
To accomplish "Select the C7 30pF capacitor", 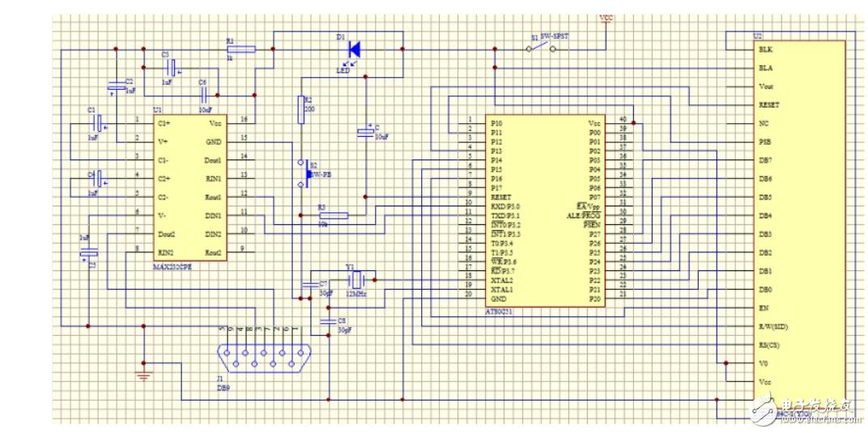I will [x=308, y=285].
